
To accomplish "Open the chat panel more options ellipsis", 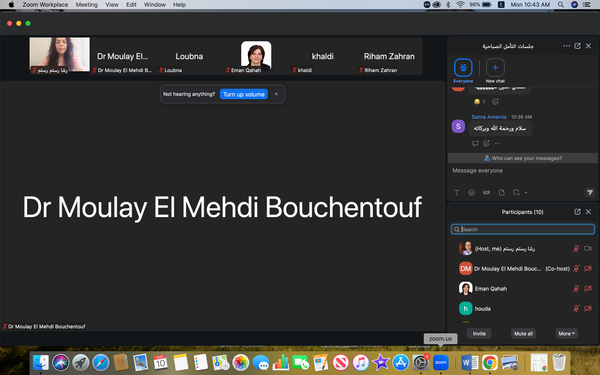I will (566, 46).
